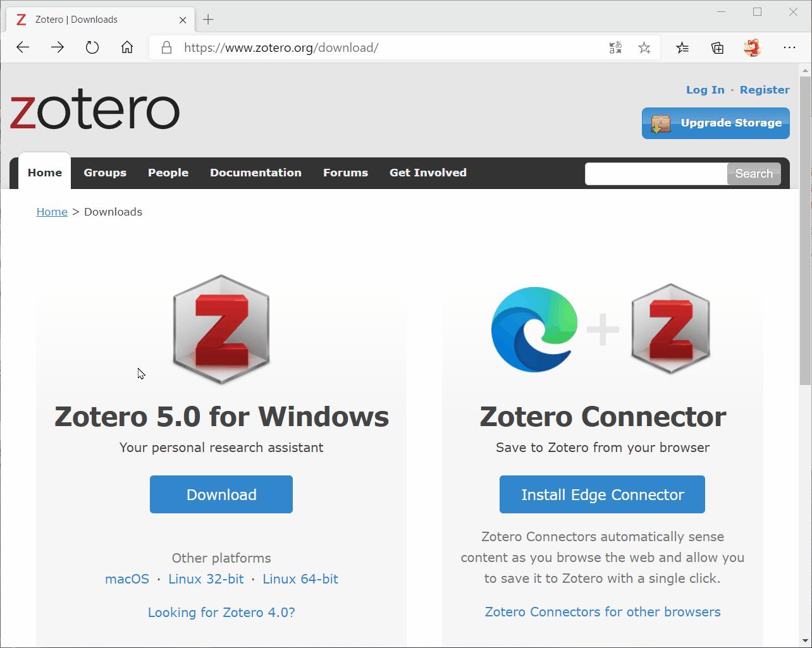Image resolution: width=812 pixels, height=648 pixels.
Task: Open a new browser tab
Action: [x=208, y=20]
